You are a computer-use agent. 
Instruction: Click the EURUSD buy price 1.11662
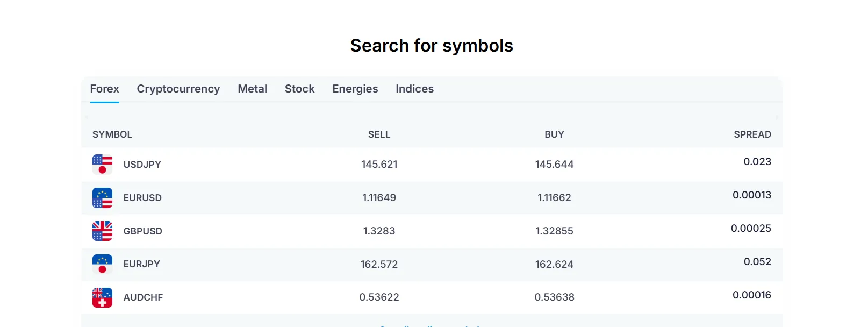[555, 198]
